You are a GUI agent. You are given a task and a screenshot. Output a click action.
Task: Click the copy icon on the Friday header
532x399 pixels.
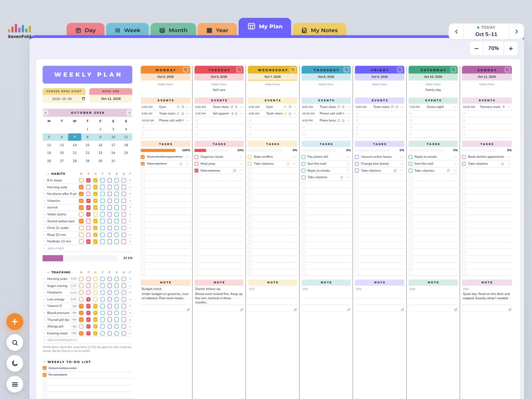click(x=400, y=70)
